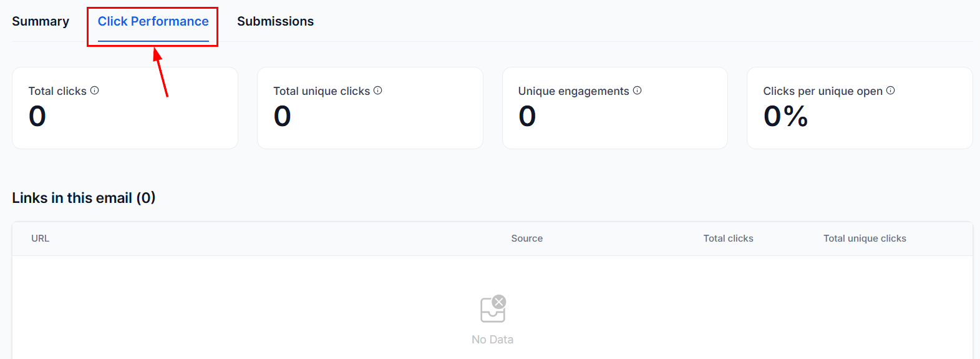Screen dimensions: 980x359
Task: Click the Unique engagements card value 0
Action: [527, 116]
